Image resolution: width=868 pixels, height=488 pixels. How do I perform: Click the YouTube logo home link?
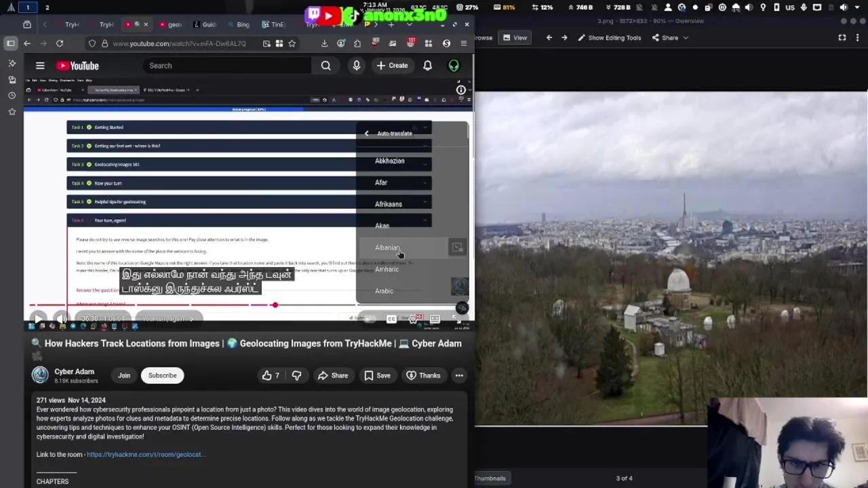click(x=77, y=66)
